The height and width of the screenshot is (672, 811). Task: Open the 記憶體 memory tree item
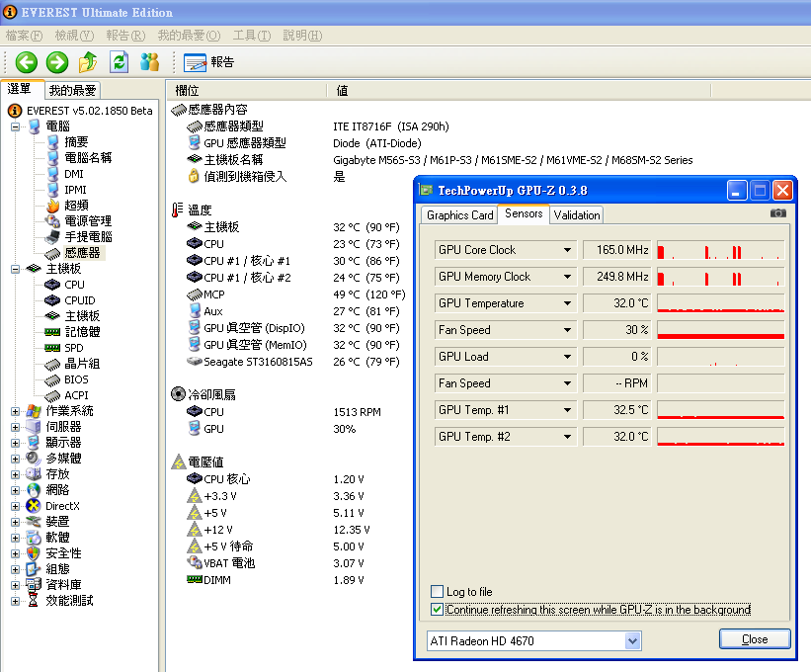82,332
